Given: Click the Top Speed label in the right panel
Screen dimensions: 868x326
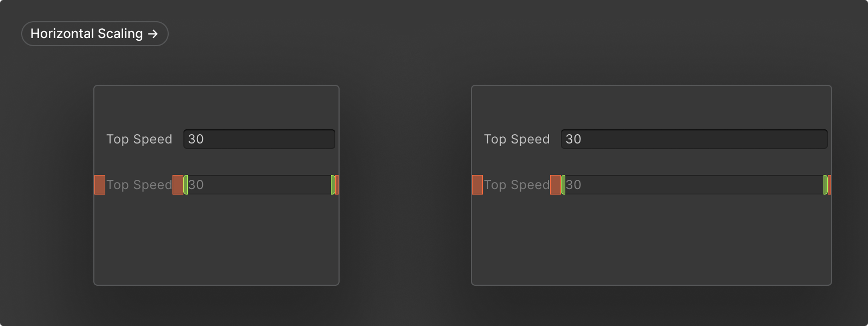Looking at the screenshot, I should (x=517, y=139).
